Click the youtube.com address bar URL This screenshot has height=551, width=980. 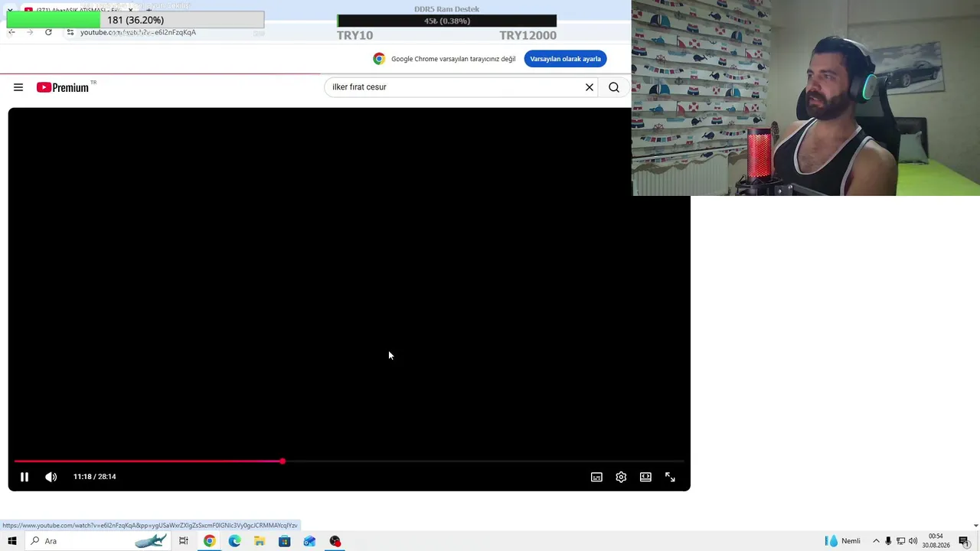point(138,32)
